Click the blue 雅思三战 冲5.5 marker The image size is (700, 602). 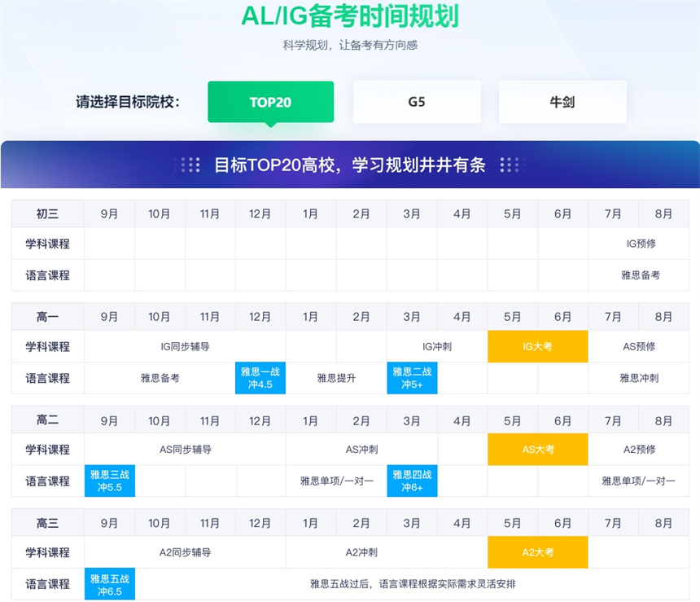point(110,481)
